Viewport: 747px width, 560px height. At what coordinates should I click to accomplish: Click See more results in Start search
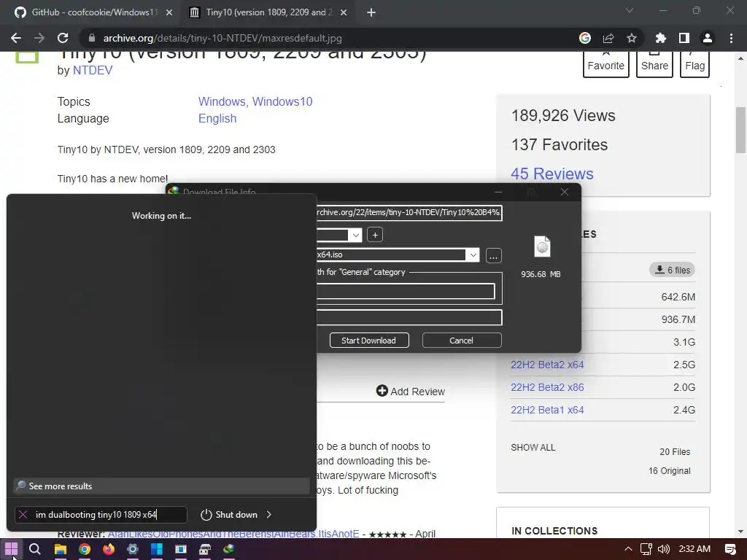[x=161, y=486]
